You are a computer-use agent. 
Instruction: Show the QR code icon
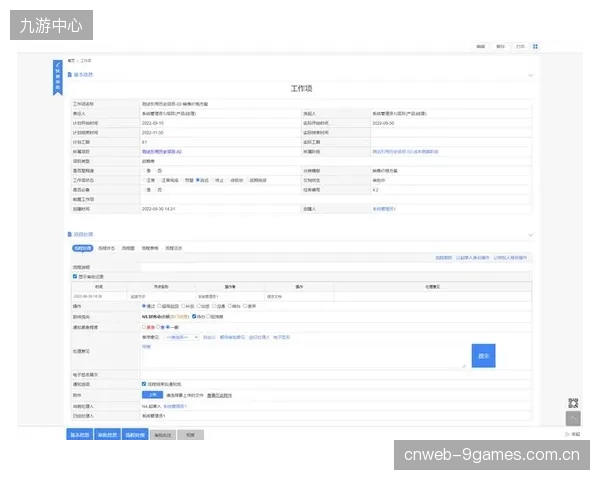(x=573, y=403)
